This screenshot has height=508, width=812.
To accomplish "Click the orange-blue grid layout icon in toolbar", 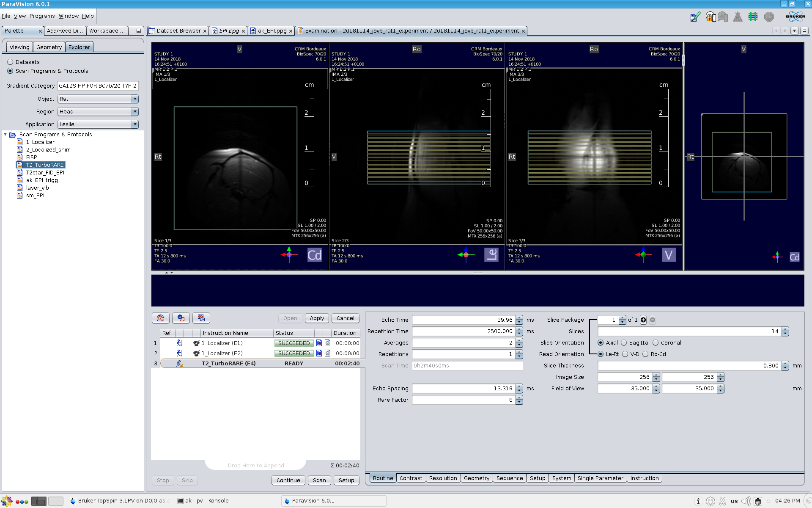I will click(x=753, y=17).
